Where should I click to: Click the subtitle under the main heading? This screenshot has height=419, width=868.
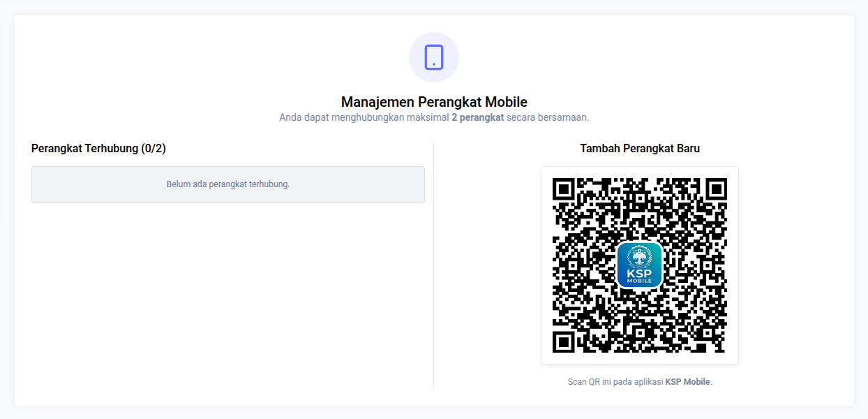point(433,117)
